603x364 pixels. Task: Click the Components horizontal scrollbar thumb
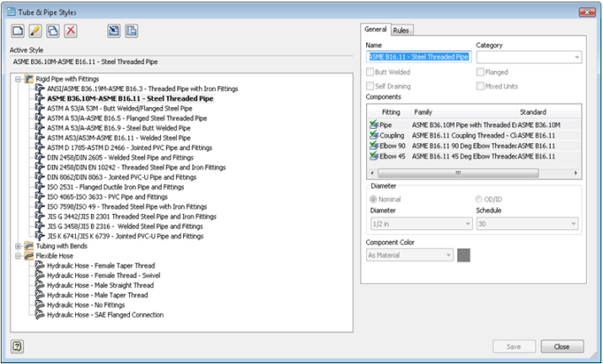pos(458,173)
